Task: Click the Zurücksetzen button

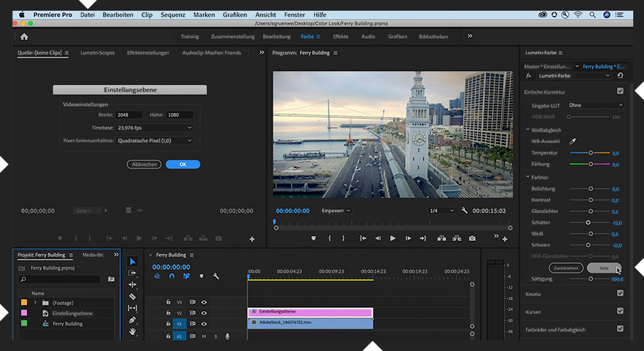Action: pos(565,268)
